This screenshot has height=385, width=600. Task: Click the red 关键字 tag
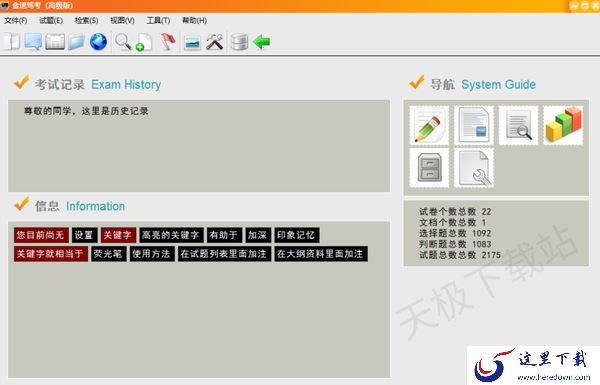pos(118,235)
